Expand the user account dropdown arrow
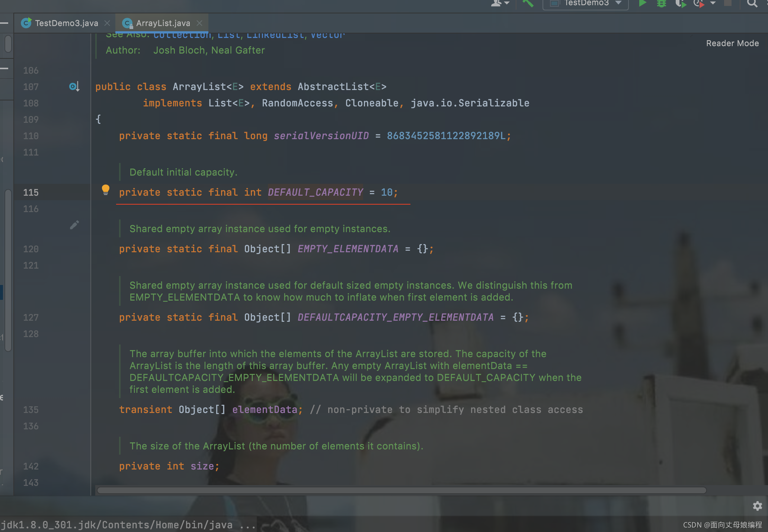The image size is (768, 532). pos(506,3)
